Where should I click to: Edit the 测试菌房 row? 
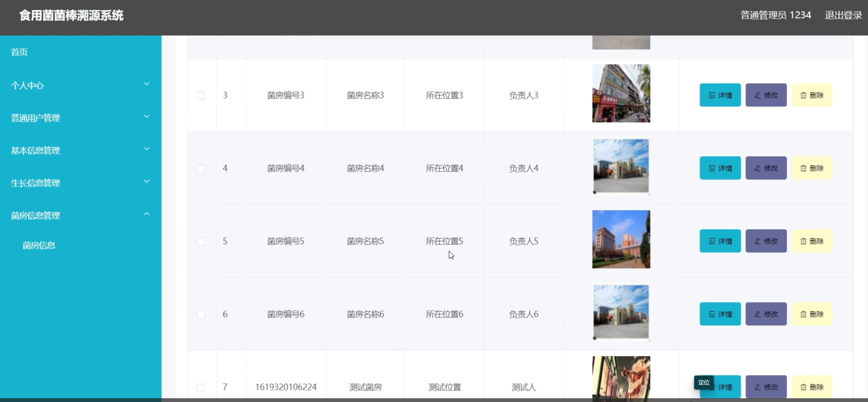click(x=766, y=387)
